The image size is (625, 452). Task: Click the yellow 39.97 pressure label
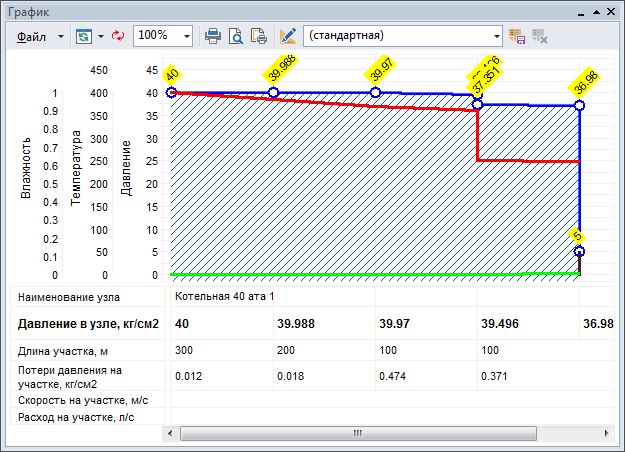381,73
